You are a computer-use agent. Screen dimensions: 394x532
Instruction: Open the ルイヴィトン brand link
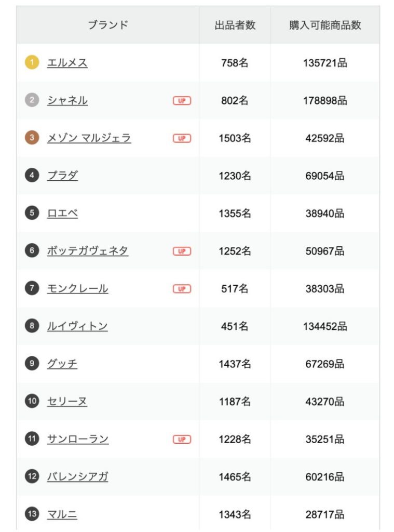pyautogui.click(x=77, y=326)
